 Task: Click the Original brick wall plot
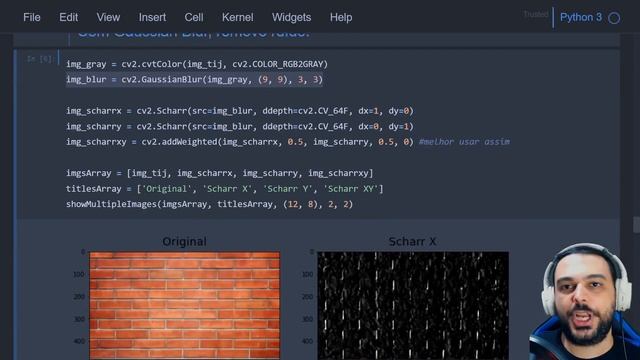pos(184,306)
